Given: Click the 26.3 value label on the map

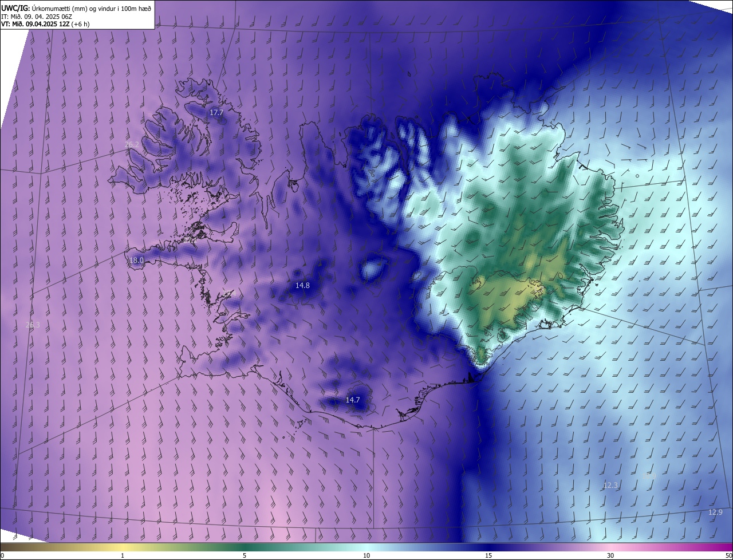Looking at the screenshot, I should (33, 325).
